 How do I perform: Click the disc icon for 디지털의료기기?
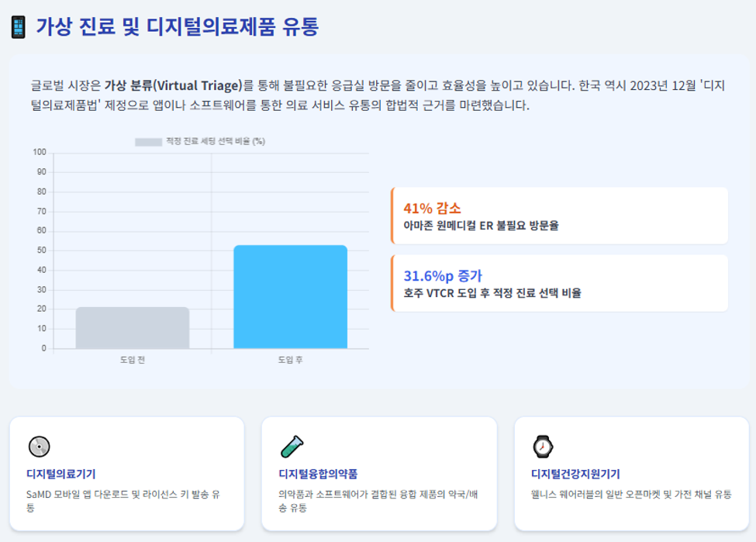coord(39,447)
